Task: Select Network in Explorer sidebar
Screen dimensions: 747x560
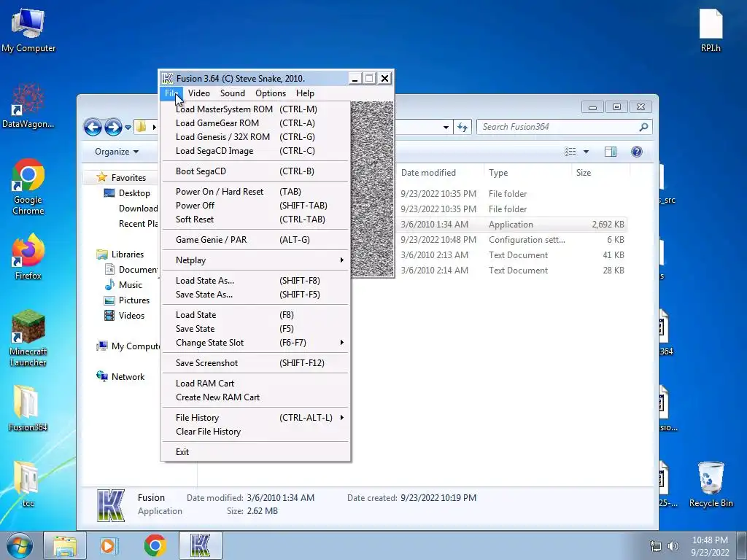Action: tap(120, 377)
